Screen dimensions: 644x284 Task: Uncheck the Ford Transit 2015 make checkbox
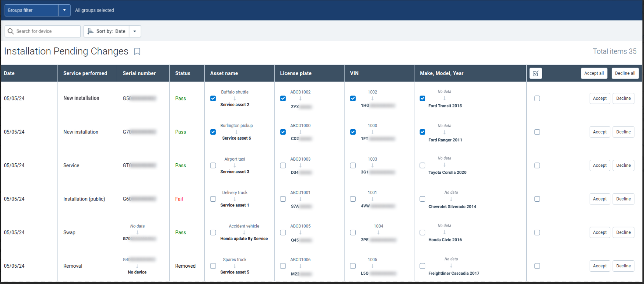pos(422,99)
